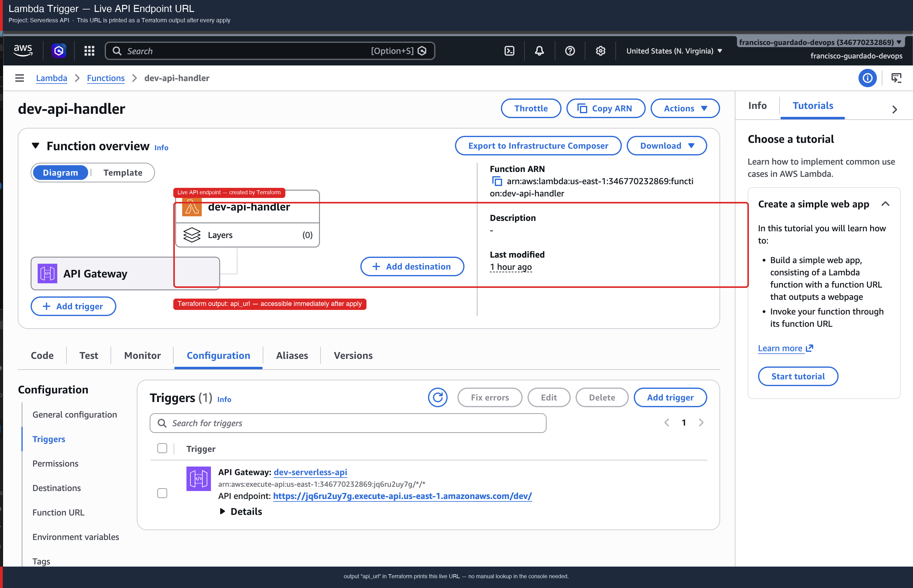Focus the Search for triggers field

tap(348, 423)
